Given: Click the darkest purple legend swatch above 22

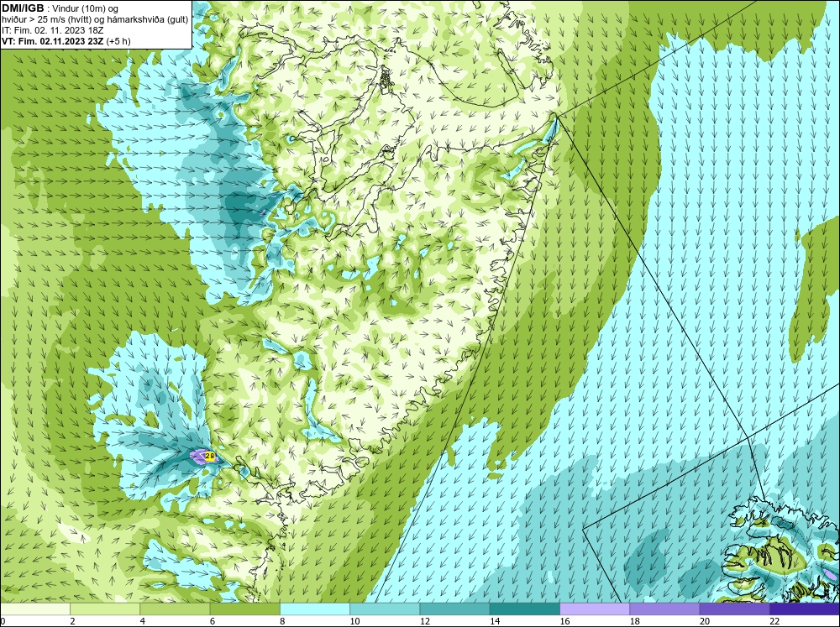Looking at the screenshot, I should click(804, 609).
